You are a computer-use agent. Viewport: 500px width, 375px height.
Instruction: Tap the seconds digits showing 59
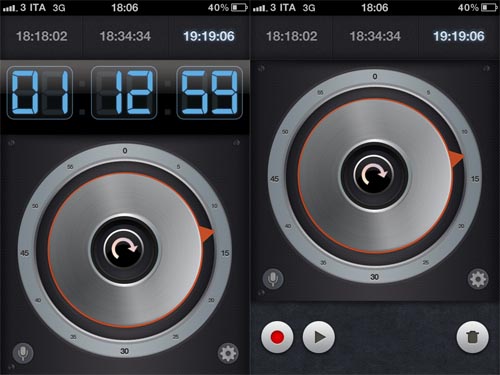pyautogui.click(x=209, y=93)
